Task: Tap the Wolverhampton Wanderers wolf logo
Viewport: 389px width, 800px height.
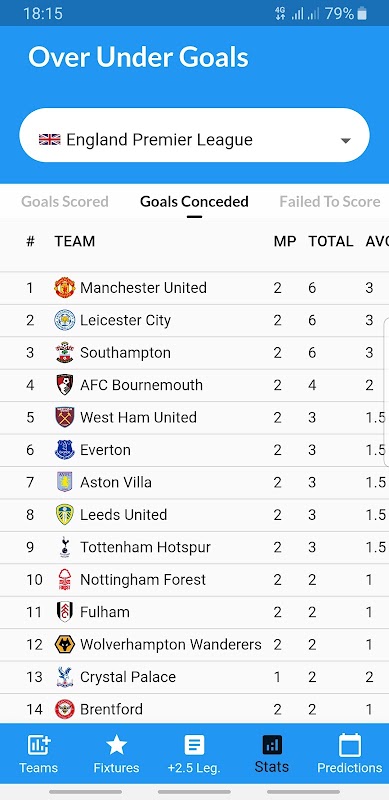Action: coord(65,644)
